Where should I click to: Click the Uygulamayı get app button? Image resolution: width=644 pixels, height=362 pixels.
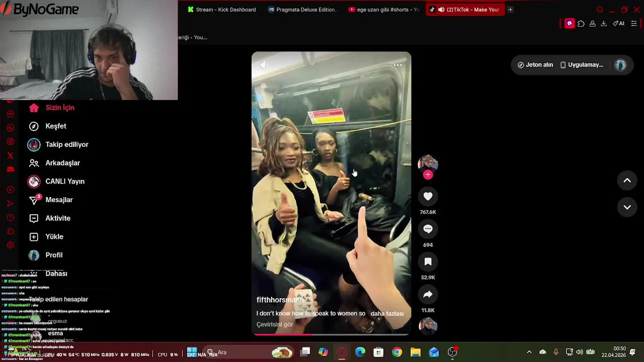[582, 65]
